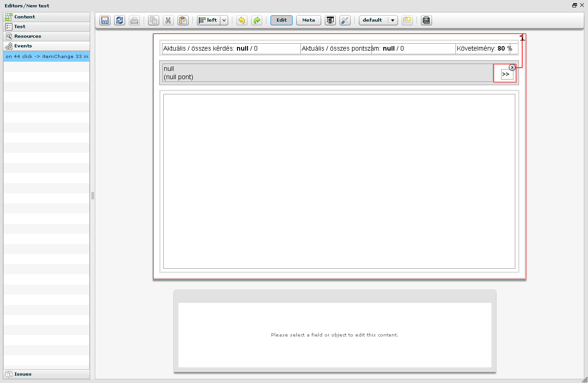588x383 pixels.
Task: Expand the Content accordion panel
Action: coord(46,17)
